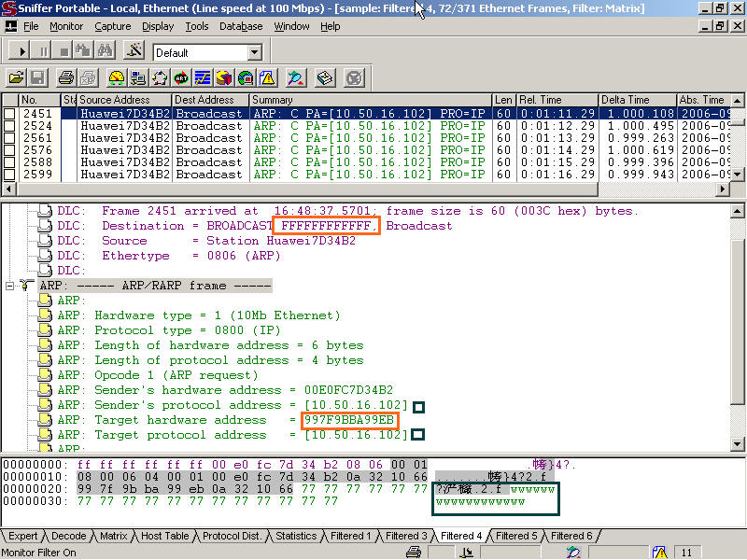Image resolution: width=747 pixels, height=560 pixels.
Task: Open the Address Book icon
Action: coord(325,78)
